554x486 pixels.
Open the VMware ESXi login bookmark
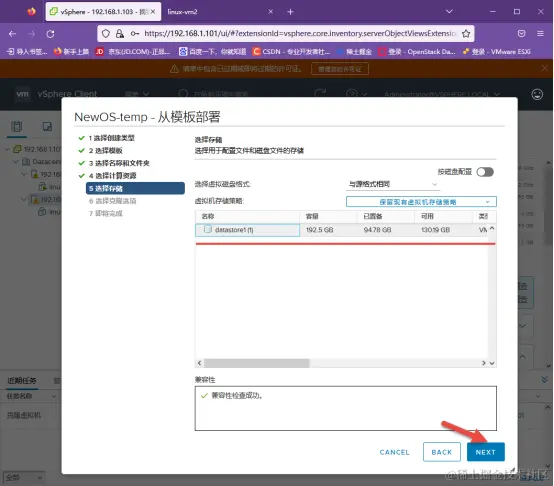497,52
